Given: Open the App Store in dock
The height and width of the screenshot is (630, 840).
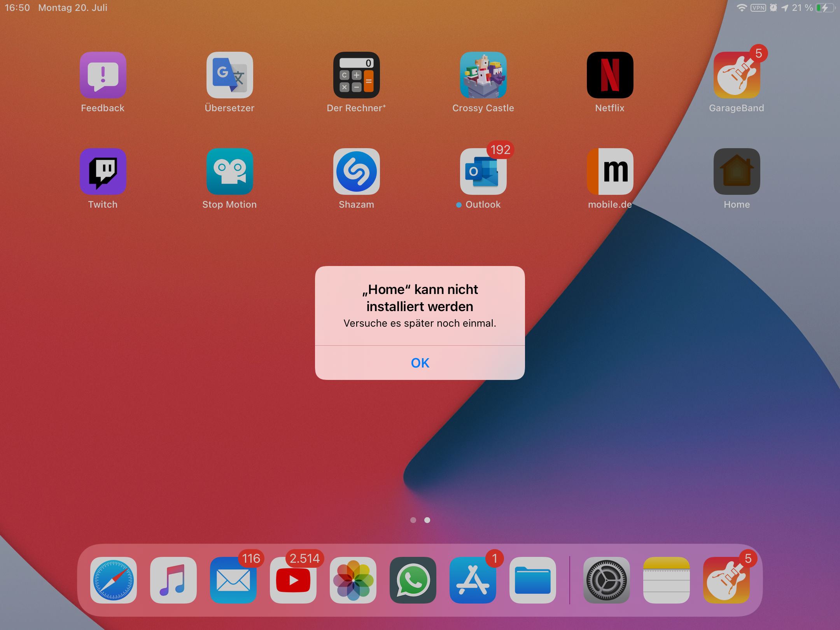Looking at the screenshot, I should (472, 580).
